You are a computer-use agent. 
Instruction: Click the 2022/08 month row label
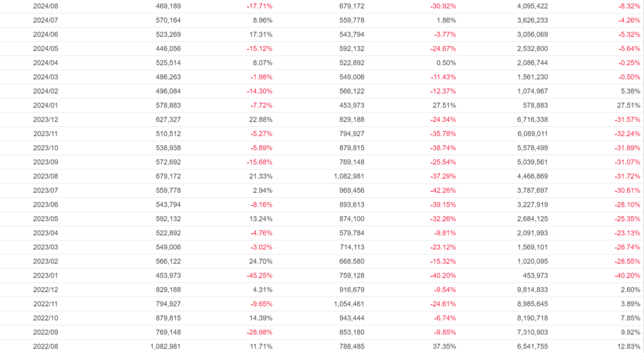coord(45,347)
